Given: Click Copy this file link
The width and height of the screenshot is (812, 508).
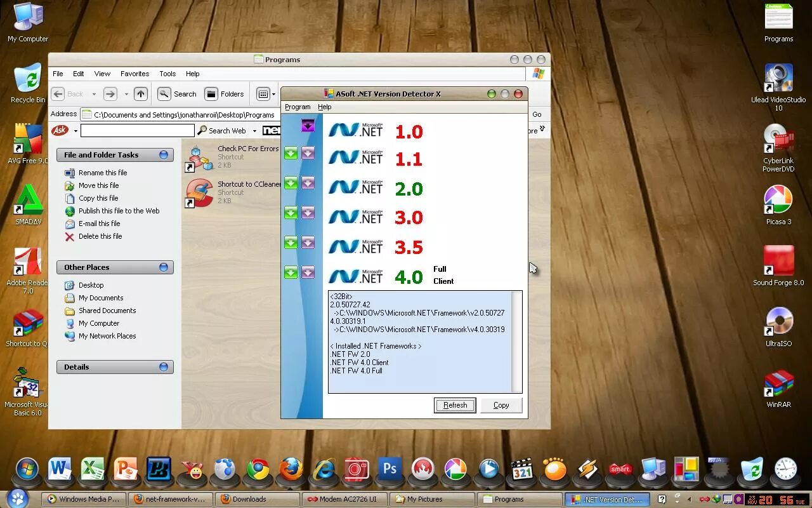Looking at the screenshot, I should point(98,198).
